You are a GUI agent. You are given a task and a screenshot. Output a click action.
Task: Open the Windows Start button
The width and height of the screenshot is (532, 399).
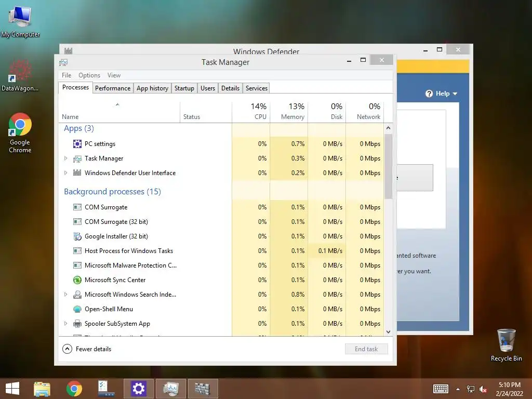click(x=12, y=389)
